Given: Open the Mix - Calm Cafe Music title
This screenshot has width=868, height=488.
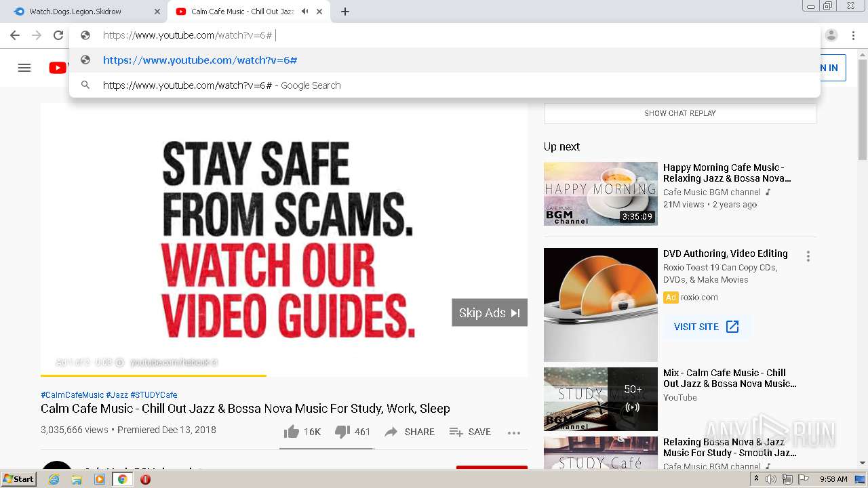Looking at the screenshot, I should [x=730, y=378].
